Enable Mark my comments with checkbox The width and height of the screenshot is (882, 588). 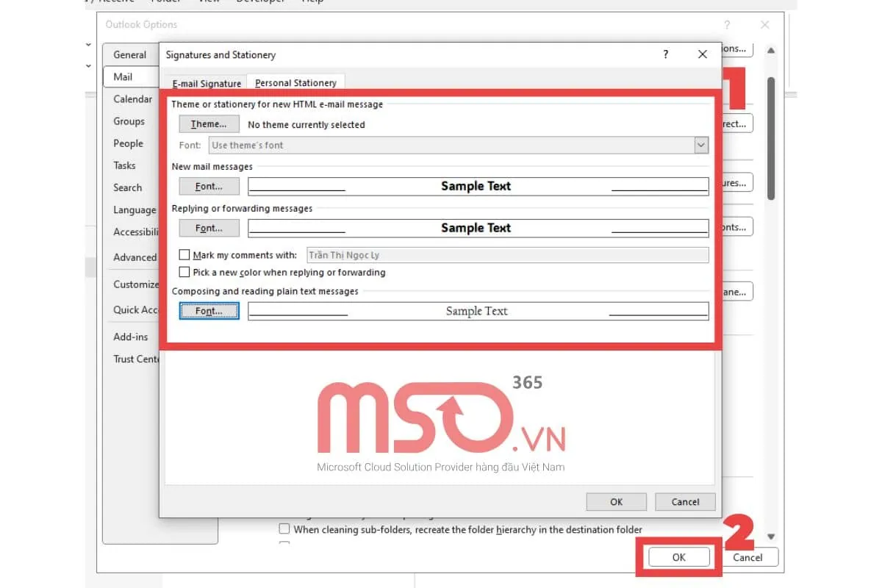184,255
